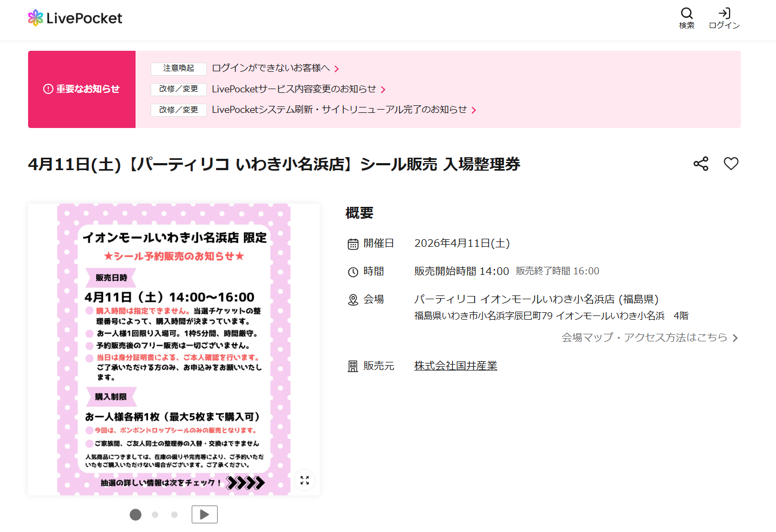Screen dimensions: 776x532
Task: Click the building icon beside 販売元
Action: (352, 366)
